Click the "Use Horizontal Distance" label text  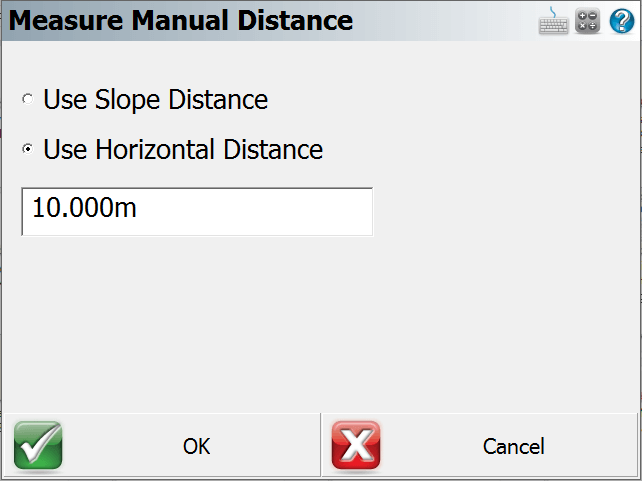pos(183,149)
